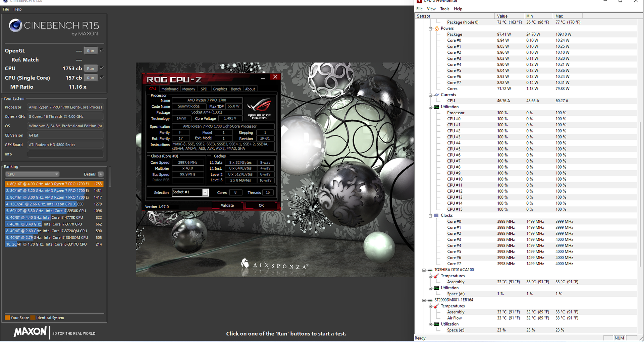This screenshot has height=342, width=644.
Task: Click the Your Score orange swatch
Action: coord(7,318)
